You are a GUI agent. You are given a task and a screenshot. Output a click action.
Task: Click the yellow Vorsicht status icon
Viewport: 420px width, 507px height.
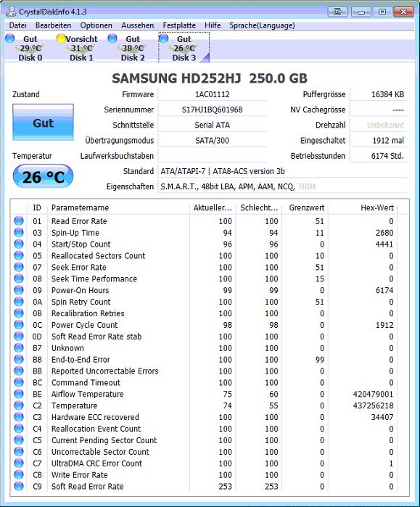[x=61, y=38]
